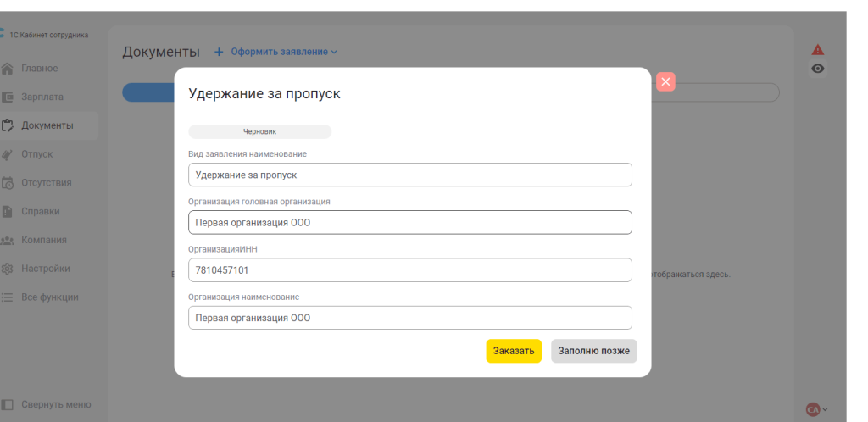This screenshot has height=422, width=868.
Task: Open Все функции menu item
Action: (49, 297)
